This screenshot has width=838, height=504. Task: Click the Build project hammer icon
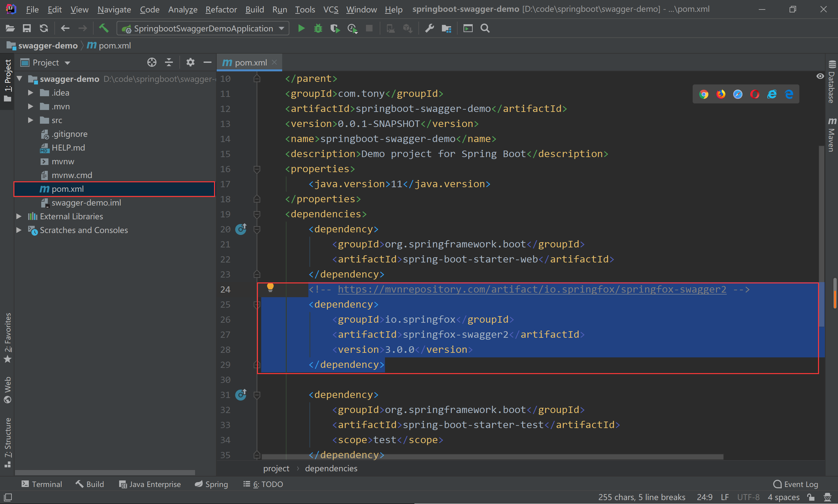click(103, 28)
